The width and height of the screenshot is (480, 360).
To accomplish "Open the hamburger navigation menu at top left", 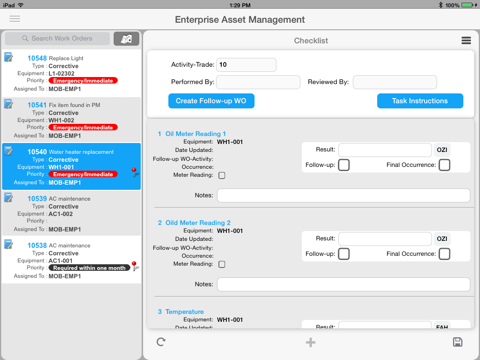I will [15, 19].
